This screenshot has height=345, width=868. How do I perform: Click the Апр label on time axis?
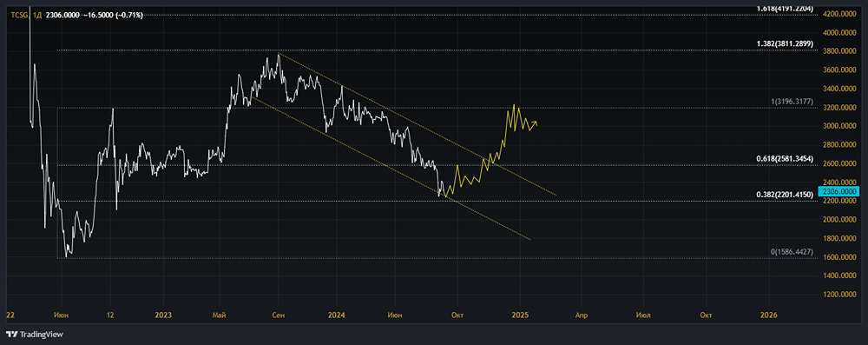coord(582,315)
